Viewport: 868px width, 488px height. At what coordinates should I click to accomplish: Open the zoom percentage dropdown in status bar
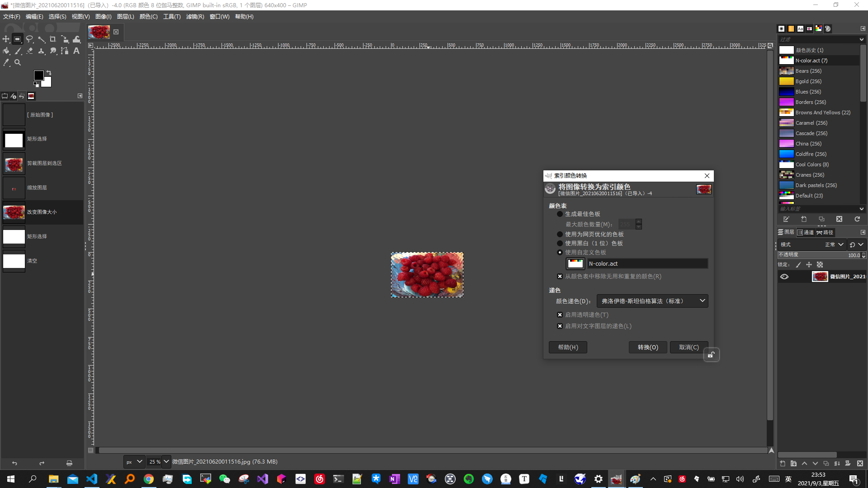pos(166,462)
